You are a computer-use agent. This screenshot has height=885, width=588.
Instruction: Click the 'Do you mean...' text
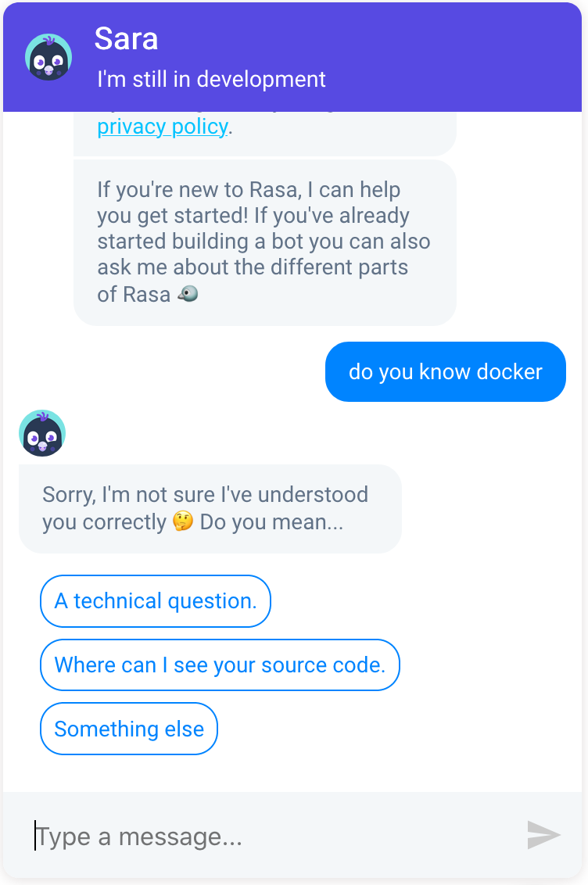[x=271, y=522]
